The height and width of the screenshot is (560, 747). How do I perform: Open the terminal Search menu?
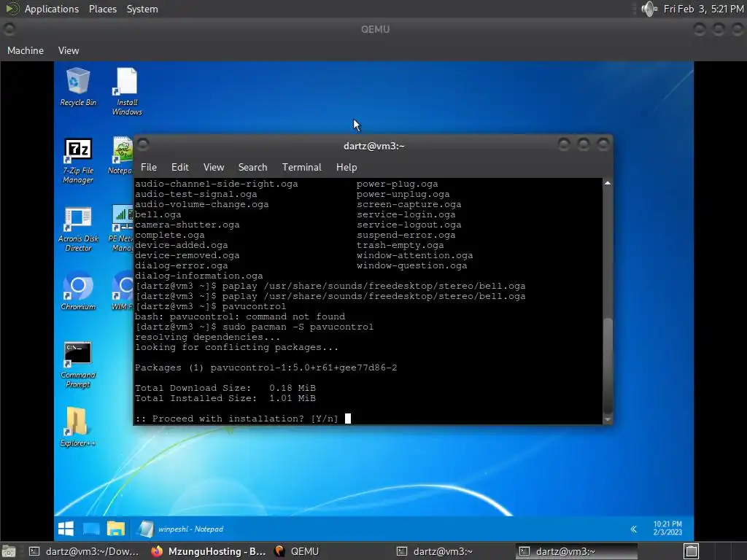click(x=252, y=167)
